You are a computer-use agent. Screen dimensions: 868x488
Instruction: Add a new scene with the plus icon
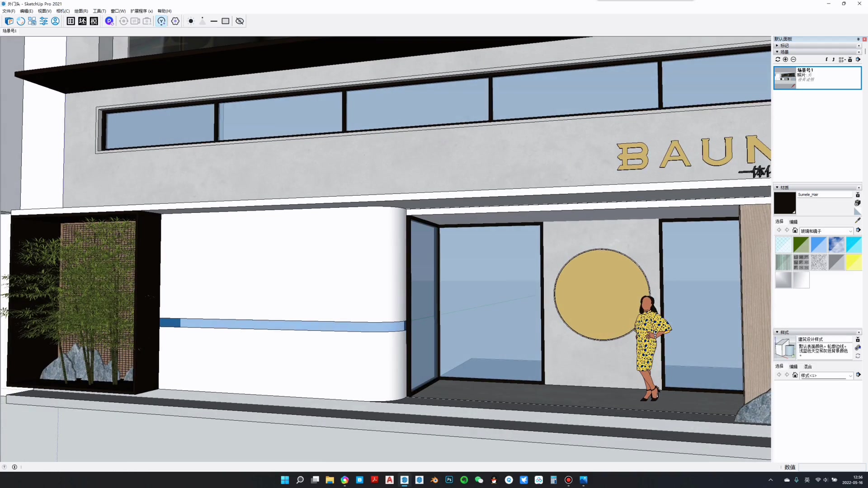[785, 60]
